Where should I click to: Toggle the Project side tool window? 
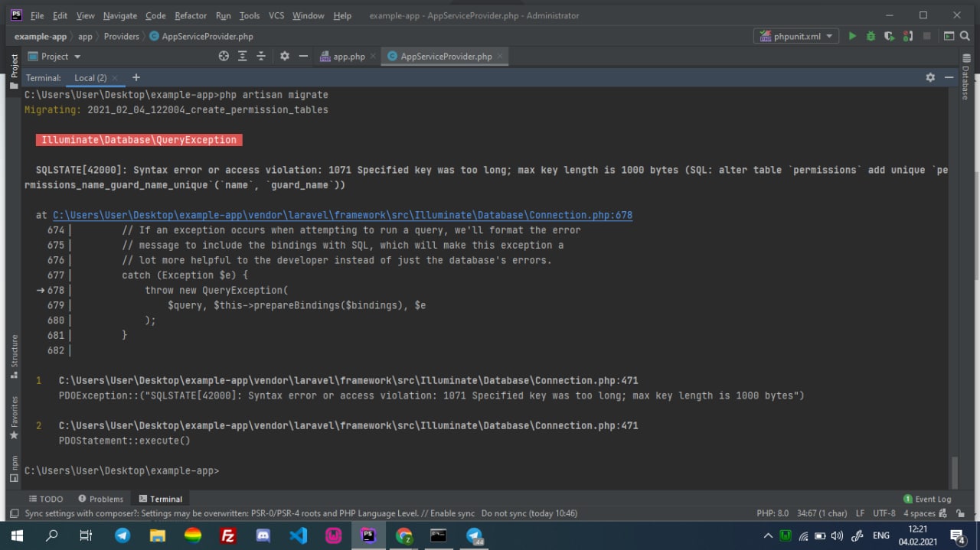click(x=14, y=71)
